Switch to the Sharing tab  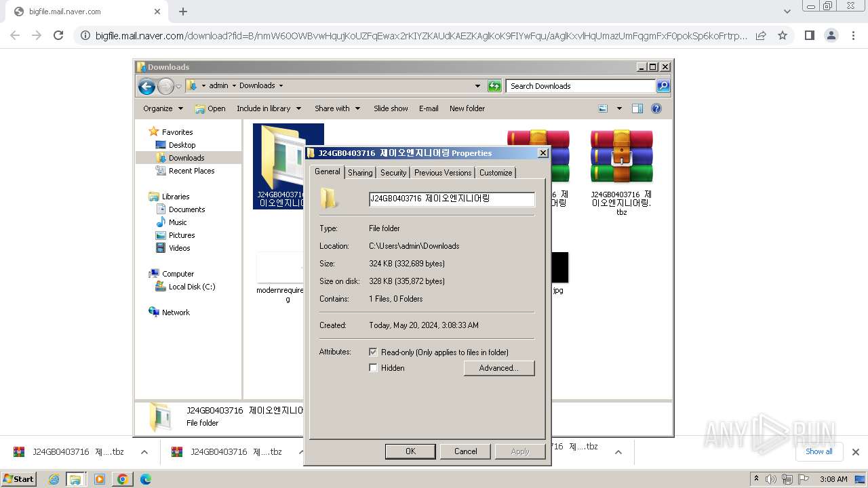click(x=360, y=173)
